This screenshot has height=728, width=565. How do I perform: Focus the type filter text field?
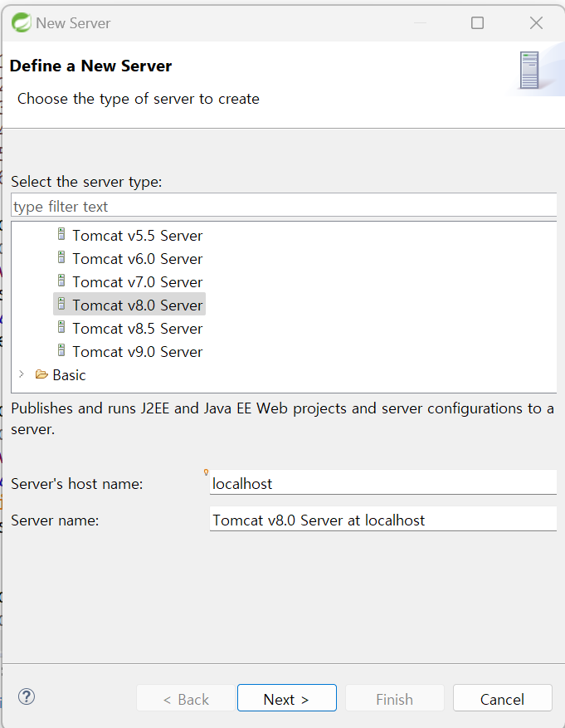(284, 206)
